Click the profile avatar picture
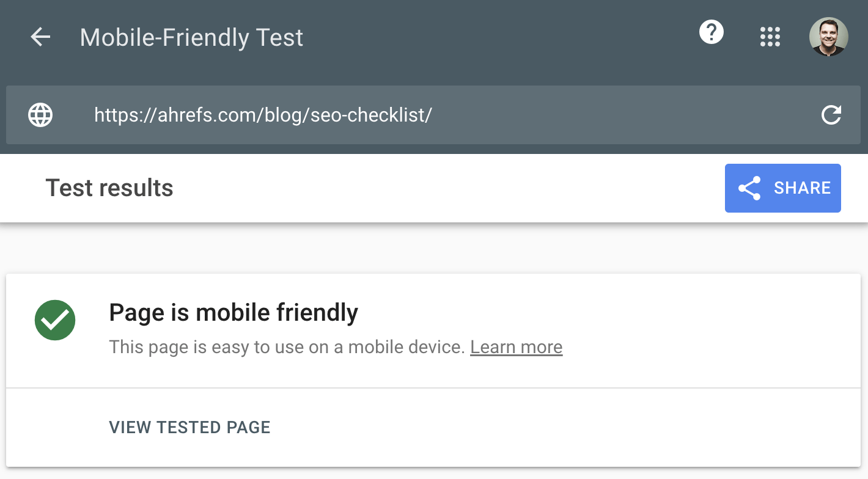Viewport: 868px width, 479px height. click(x=829, y=37)
